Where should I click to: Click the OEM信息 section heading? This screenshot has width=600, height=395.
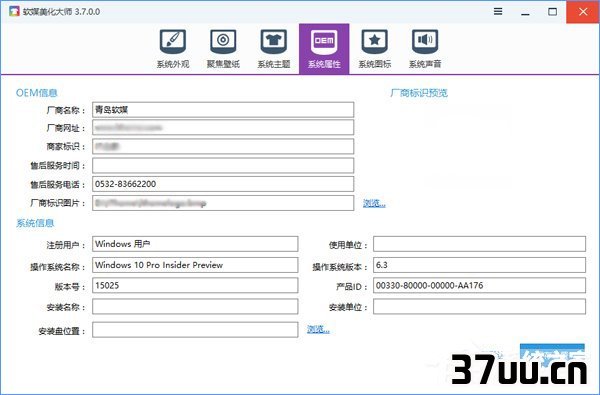point(36,93)
